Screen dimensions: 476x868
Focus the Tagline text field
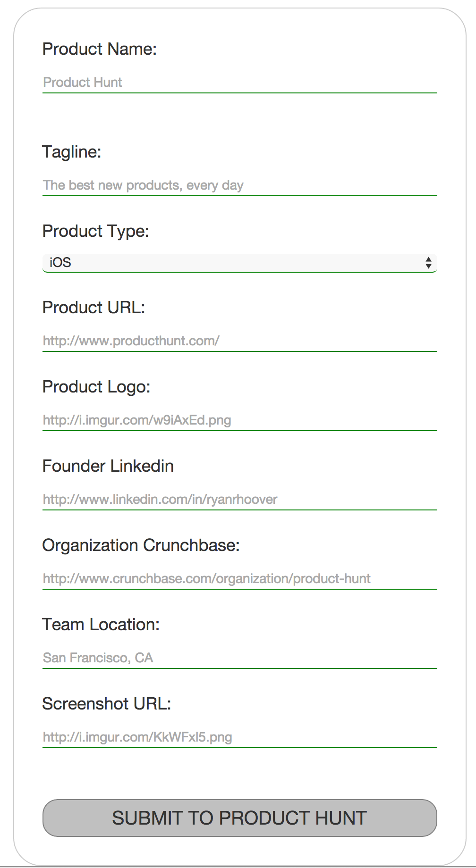click(x=239, y=185)
